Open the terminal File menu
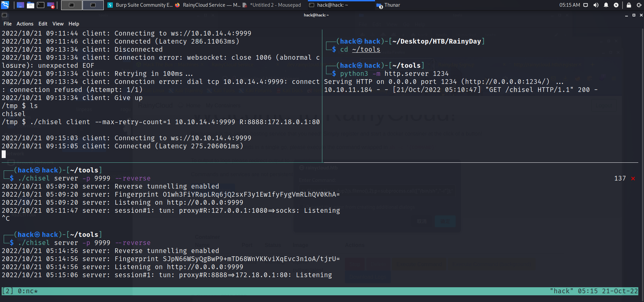Viewport: 644px width, 302px height. tap(7, 24)
